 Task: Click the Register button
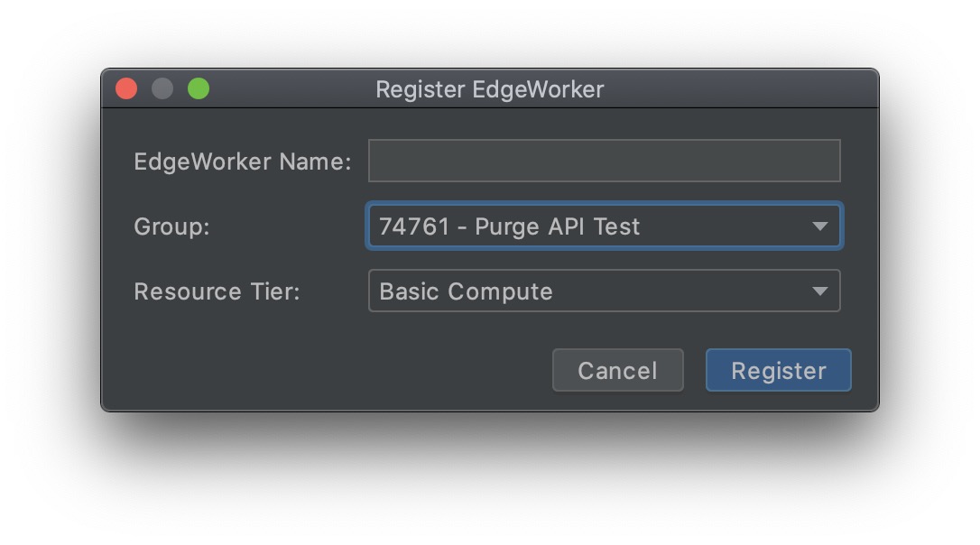pyautogui.click(x=778, y=370)
